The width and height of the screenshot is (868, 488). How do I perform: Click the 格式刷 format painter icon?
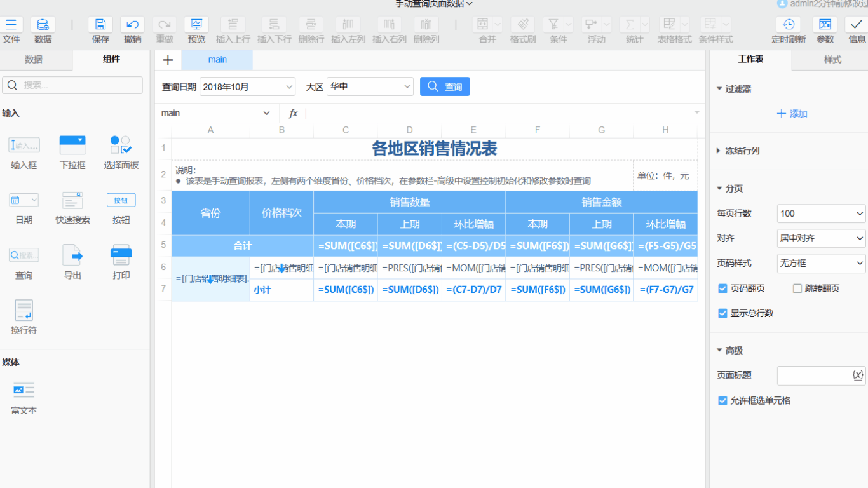click(x=522, y=25)
